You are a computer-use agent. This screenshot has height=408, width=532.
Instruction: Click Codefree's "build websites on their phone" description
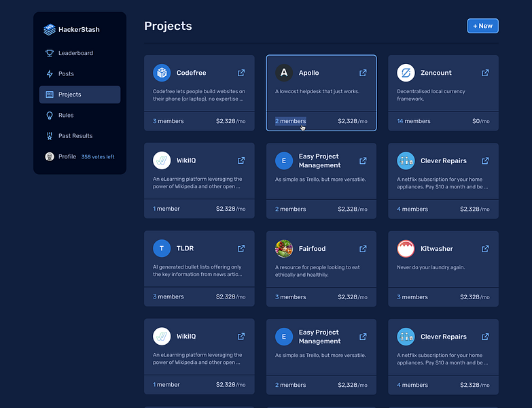(x=199, y=95)
